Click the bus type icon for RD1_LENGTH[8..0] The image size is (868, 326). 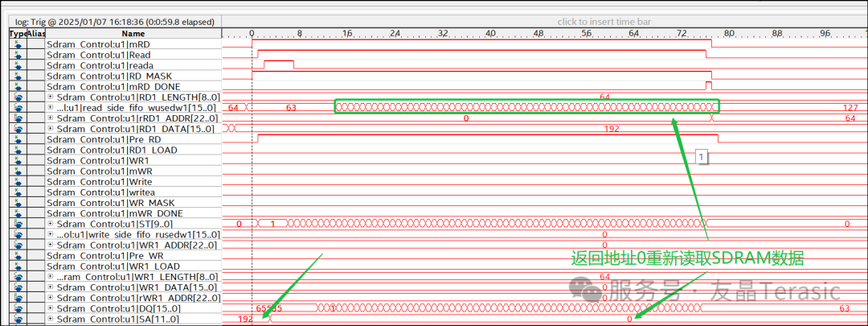pyautogui.click(x=17, y=97)
